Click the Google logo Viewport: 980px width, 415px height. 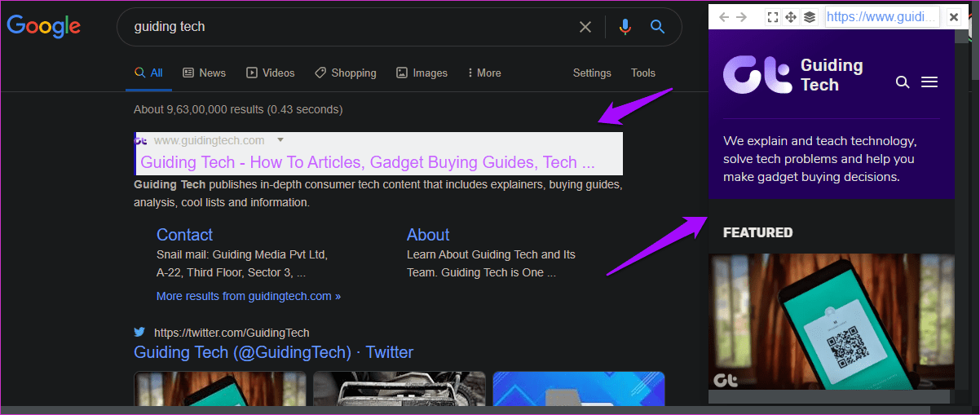[x=44, y=26]
